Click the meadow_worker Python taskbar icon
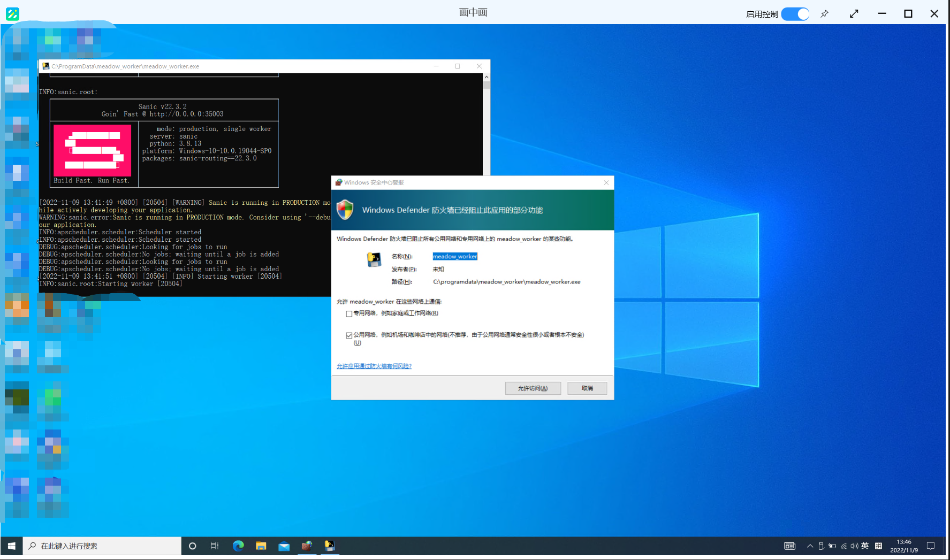 click(330, 546)
